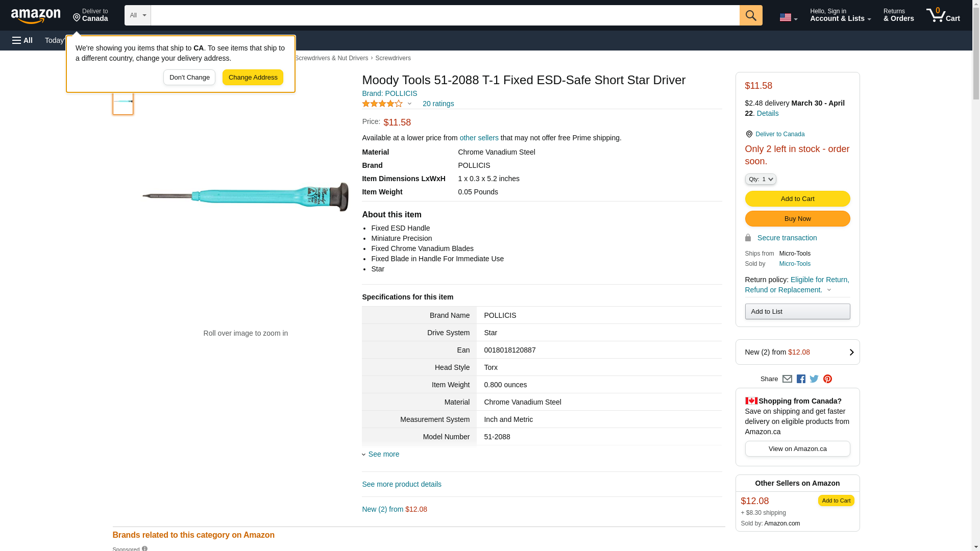The image size is (980, 551).
Task: Open the Qty quantity dropdown
Action: (761, 179)
